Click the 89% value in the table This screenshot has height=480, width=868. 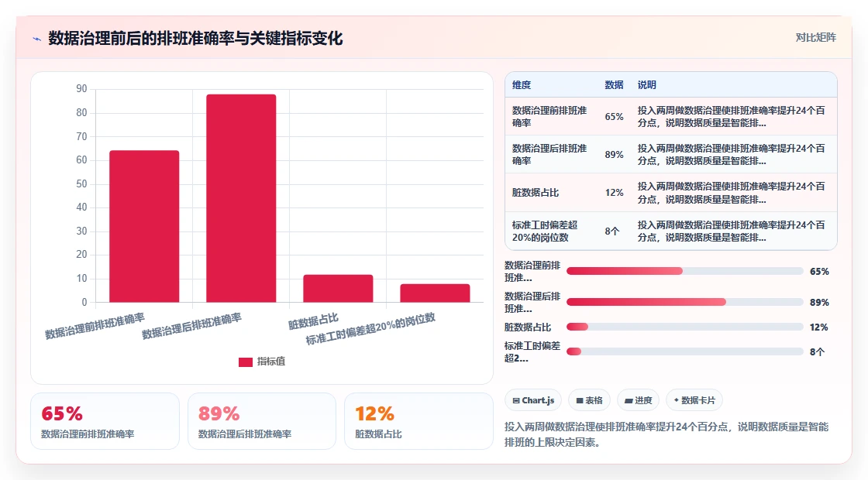(614, 155)
